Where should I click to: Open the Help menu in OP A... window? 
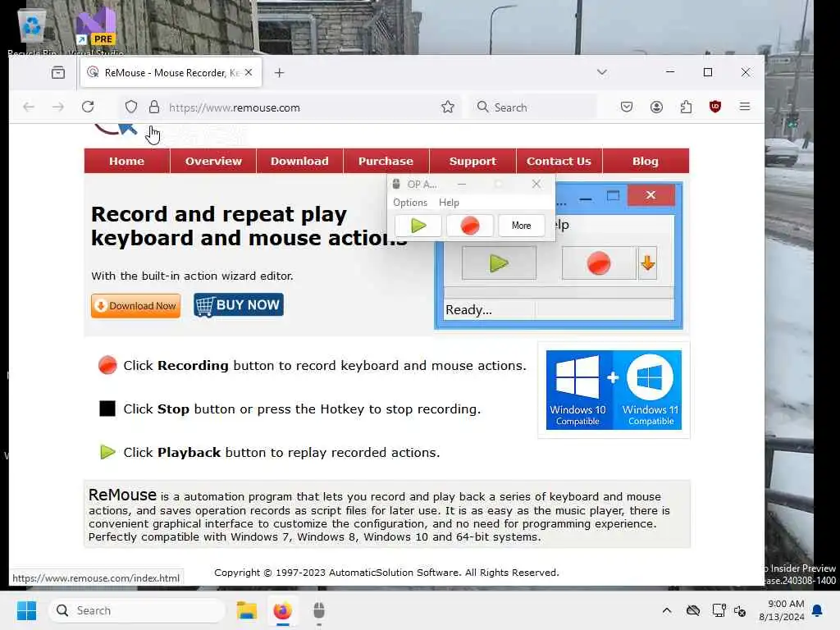(x=449, y=203)
